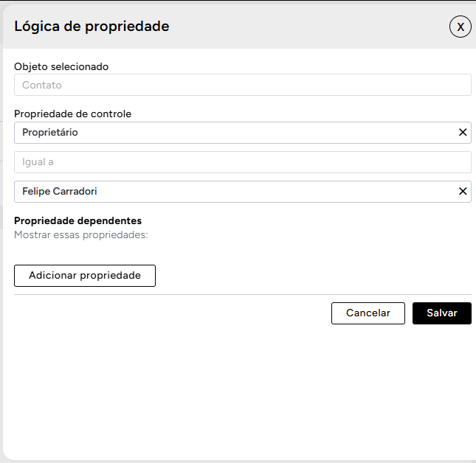Open the Proprietário control property dropdown
The width and height of the screenshot is (476, 463).
[x=236, y=133]
